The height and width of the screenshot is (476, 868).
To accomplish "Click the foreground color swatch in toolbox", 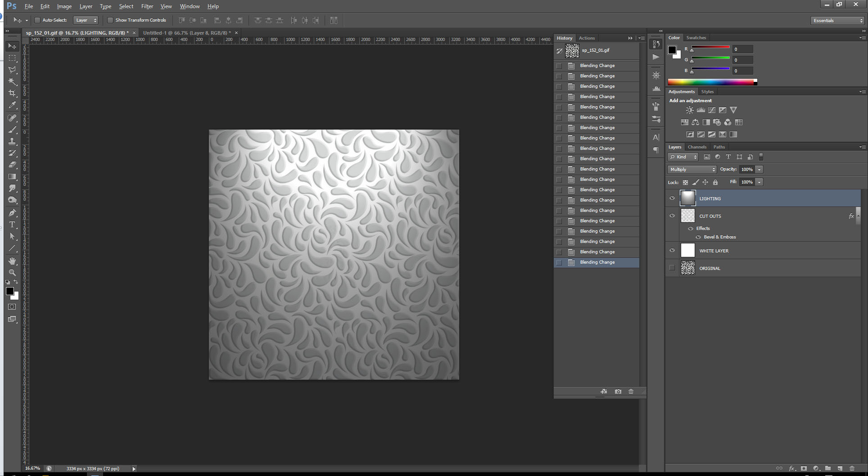I will [x=9, y=291].
